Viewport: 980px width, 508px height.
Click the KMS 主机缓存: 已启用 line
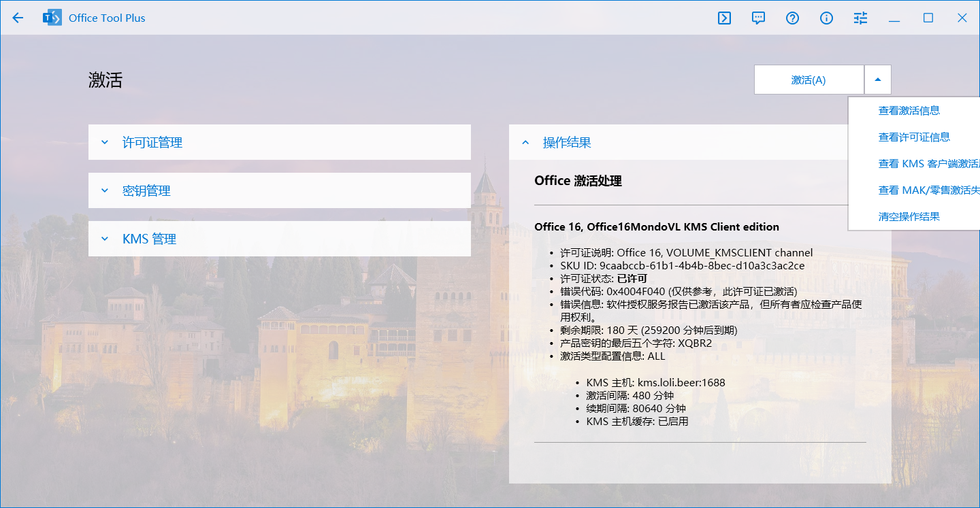click(x=637, y=422)
